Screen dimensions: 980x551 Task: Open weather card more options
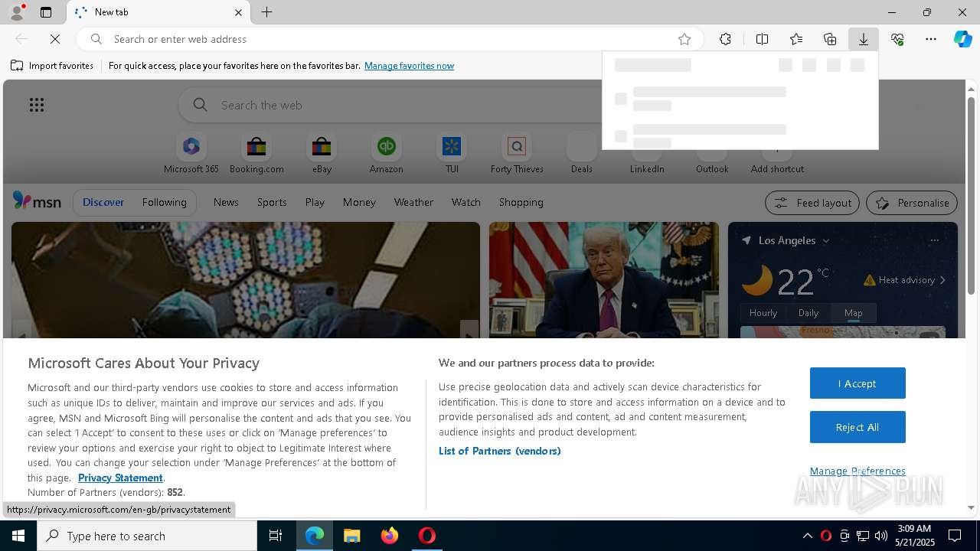point(934,240)
